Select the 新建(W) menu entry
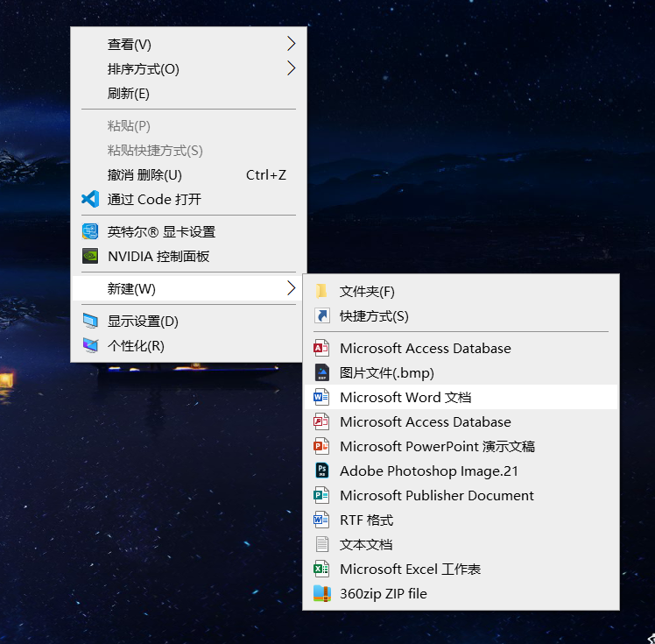The height and width of the screenshot is (644, 655). point(187,288)
